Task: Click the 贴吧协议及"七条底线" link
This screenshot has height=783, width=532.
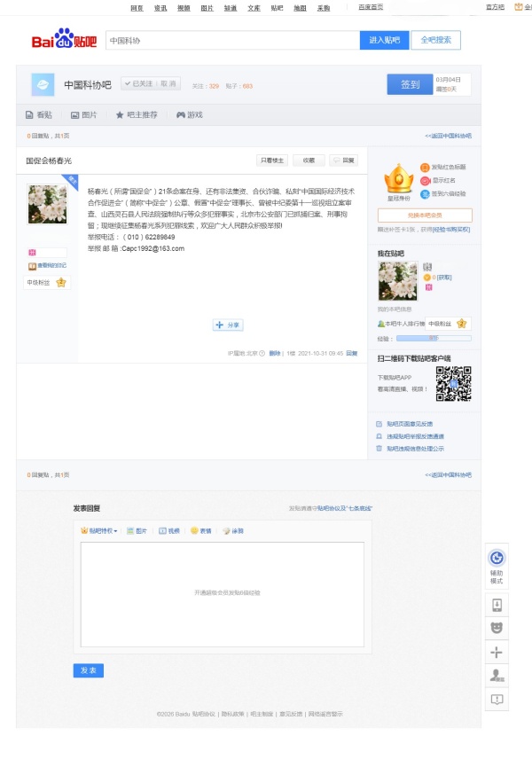Action: coord(345,508)
